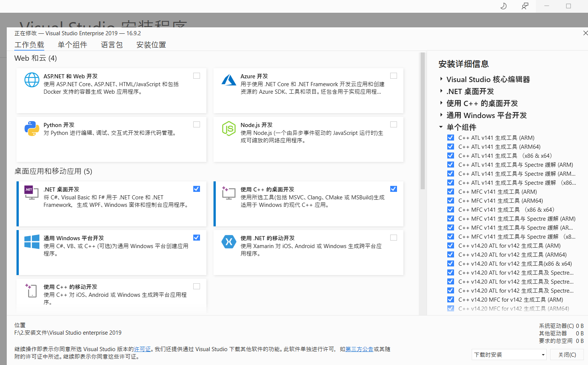Open the 许可证 link
Viewport: 588px width, 365px height.
(x=142, y=349)
